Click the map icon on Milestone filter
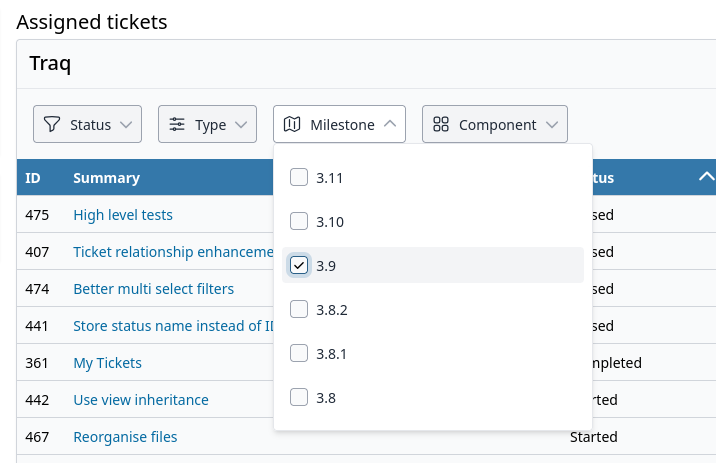Screen dimensions: 716x463 (x=292, y=124)
